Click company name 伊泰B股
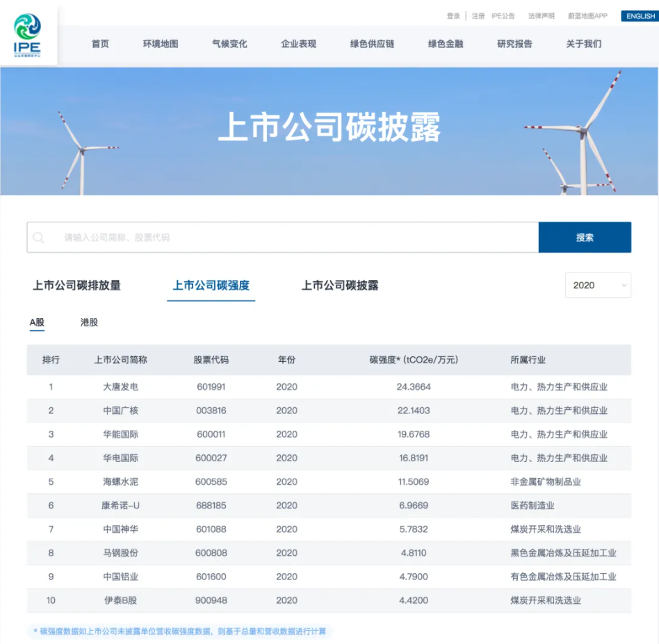 pos(121,600)
